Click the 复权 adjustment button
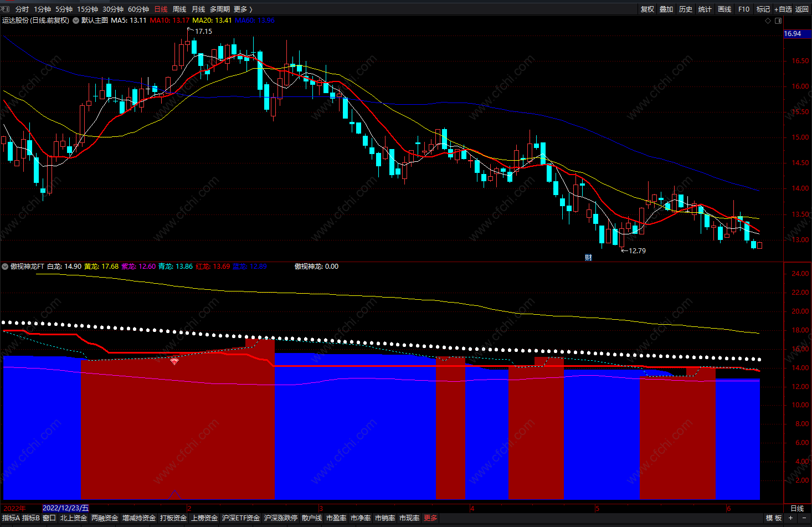The image size is (812, 527). coord(647,9)
